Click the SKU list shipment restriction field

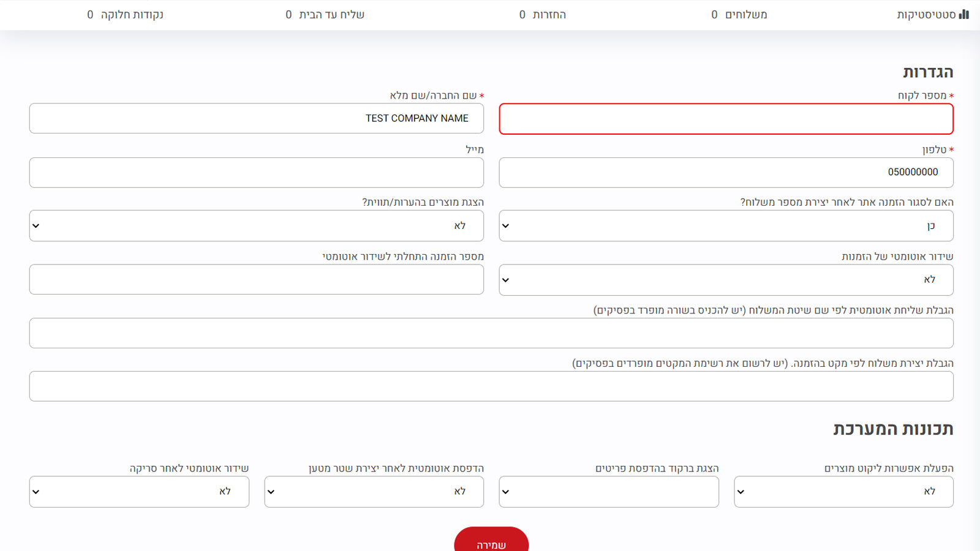491,386
